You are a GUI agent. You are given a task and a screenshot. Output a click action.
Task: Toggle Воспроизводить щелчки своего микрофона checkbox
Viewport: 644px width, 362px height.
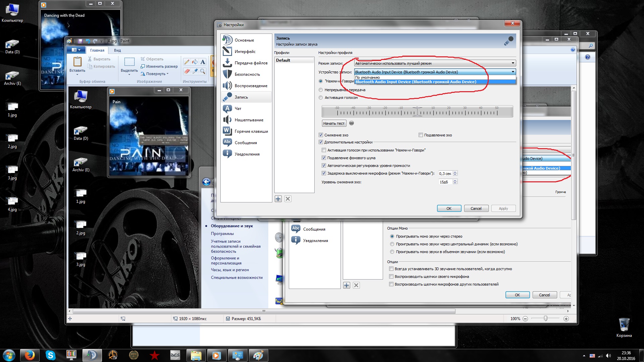[391, 277]
